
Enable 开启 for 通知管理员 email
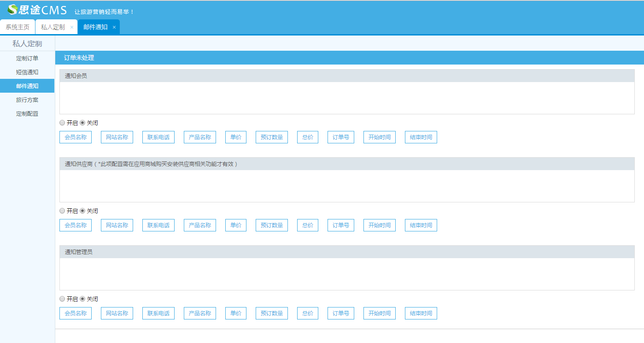(x=62, y=299)
